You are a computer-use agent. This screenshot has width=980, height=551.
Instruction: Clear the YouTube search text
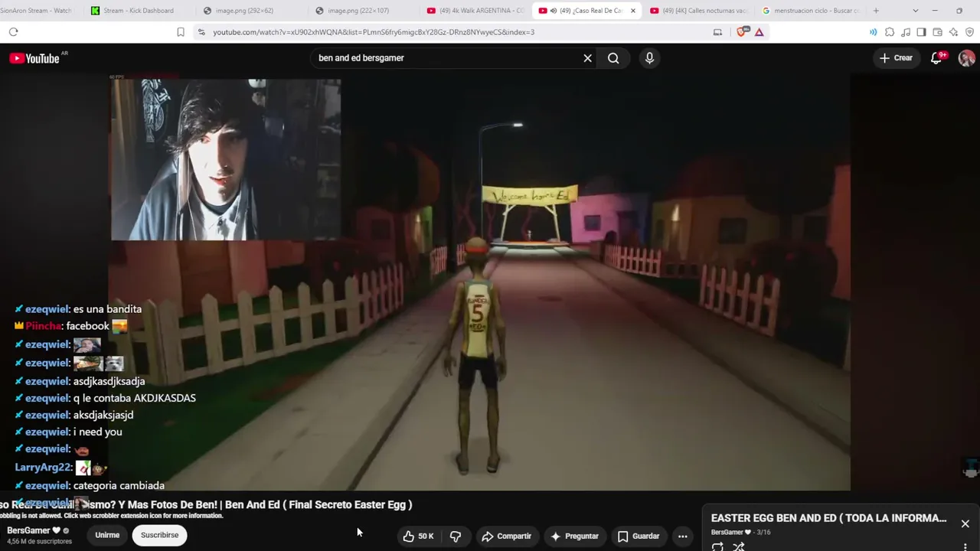(588, 58)
